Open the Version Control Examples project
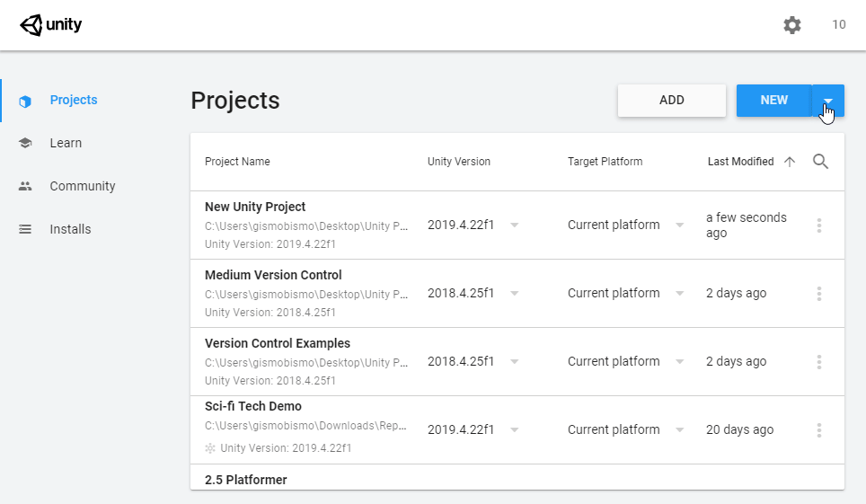This screenshot has width=866, height=504. tap(278, 343)
